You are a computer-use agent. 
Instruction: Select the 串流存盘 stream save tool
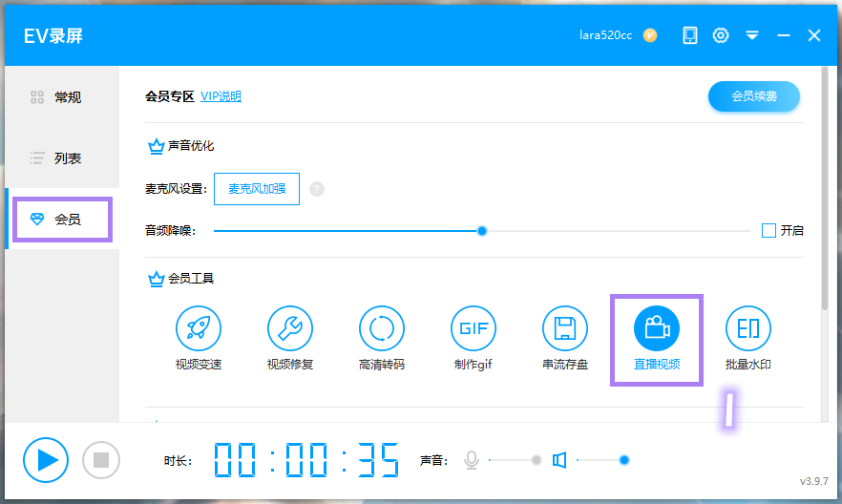[x=564, y=329]
